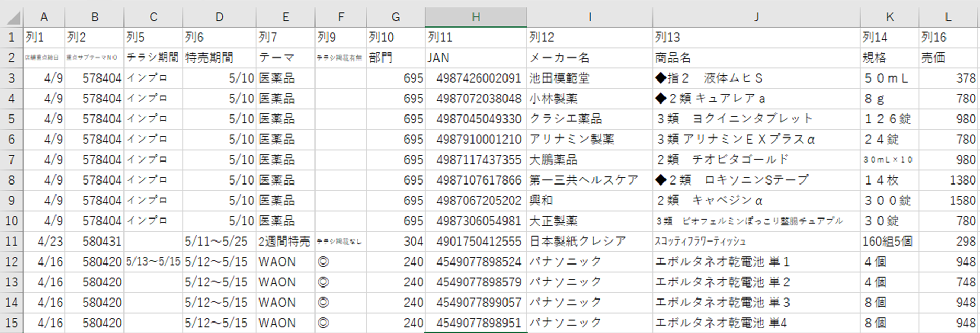Click price cell 298
980x333 pixels.
[x=948, y=241]
